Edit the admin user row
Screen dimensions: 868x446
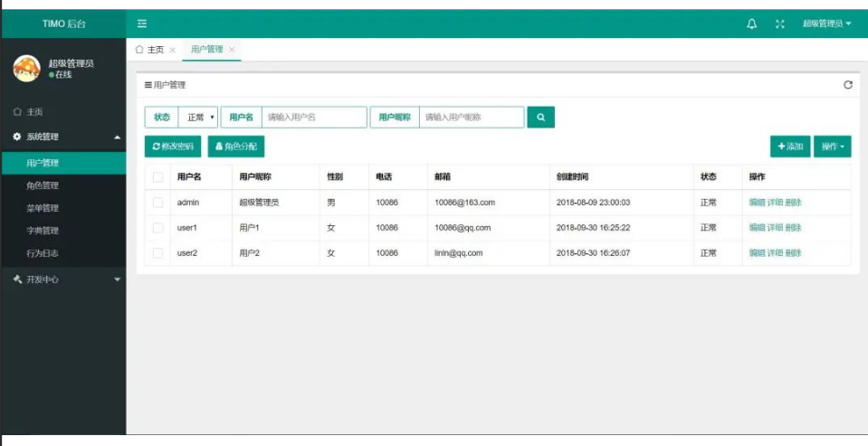(x=757, y=203)
